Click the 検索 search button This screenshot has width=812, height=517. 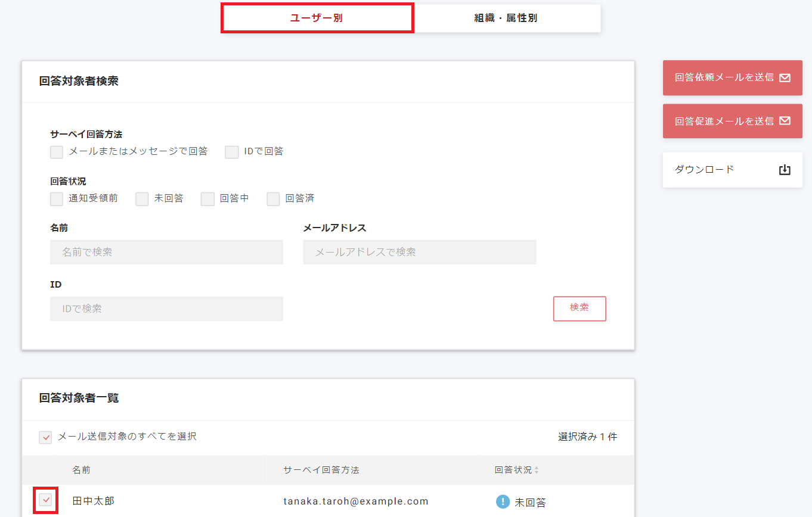[x=579, y=309]
